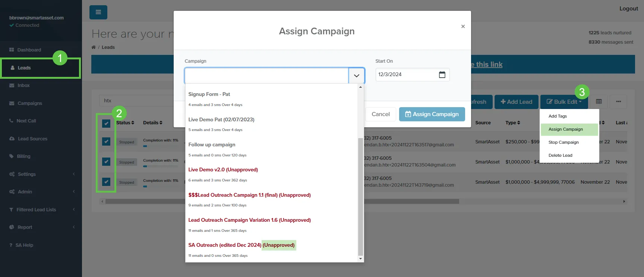
Task: Click the home icon in breadcrumb
Action: 94,47
